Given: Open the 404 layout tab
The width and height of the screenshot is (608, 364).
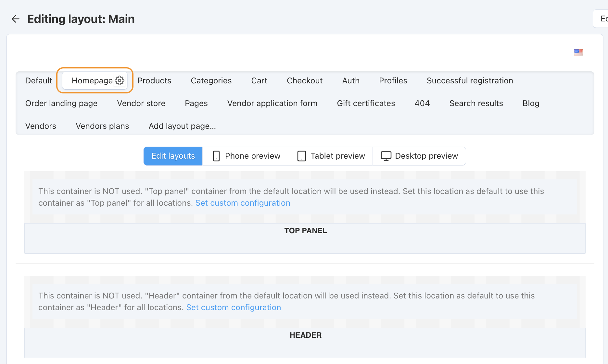Looking at the screenshot, I should click(422, 103).
